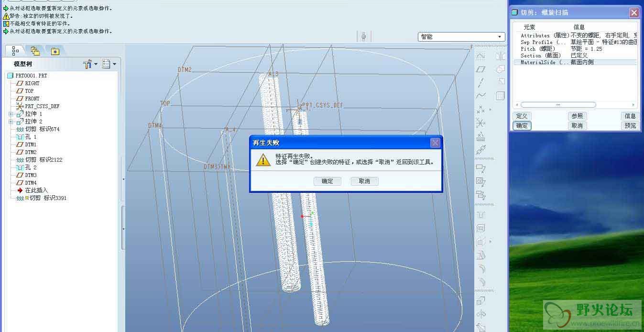
Task: Select the Draft tool icon
Action: 481,255
